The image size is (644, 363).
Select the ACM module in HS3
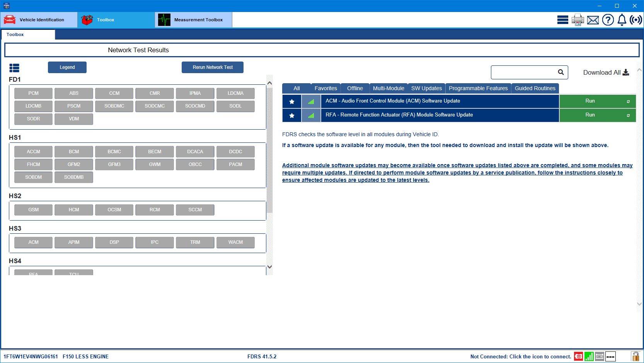[x=33, y=242]
